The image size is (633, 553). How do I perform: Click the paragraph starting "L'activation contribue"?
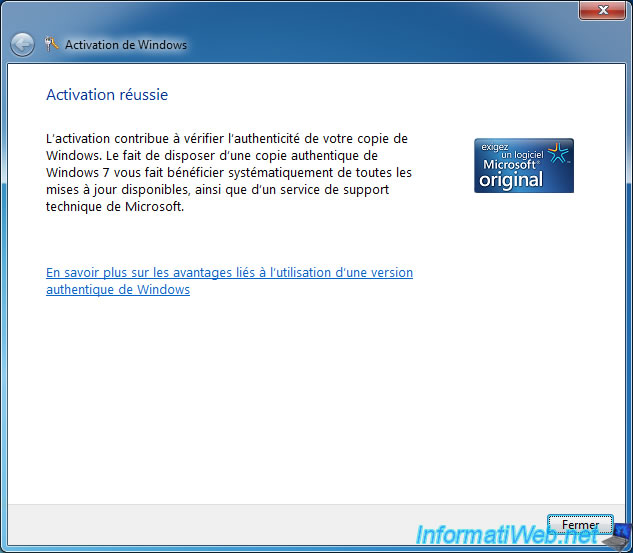click(x=229, y=172)
